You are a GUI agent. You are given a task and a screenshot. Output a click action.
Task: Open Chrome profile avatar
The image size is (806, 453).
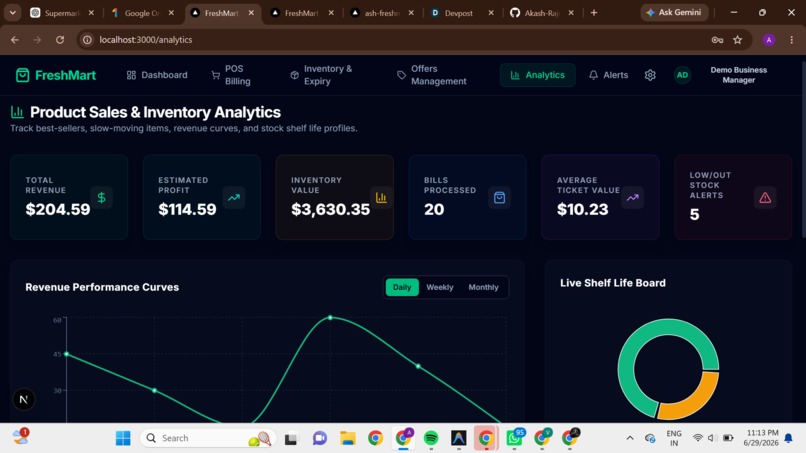pyautogui.click(x=769, y=40)
